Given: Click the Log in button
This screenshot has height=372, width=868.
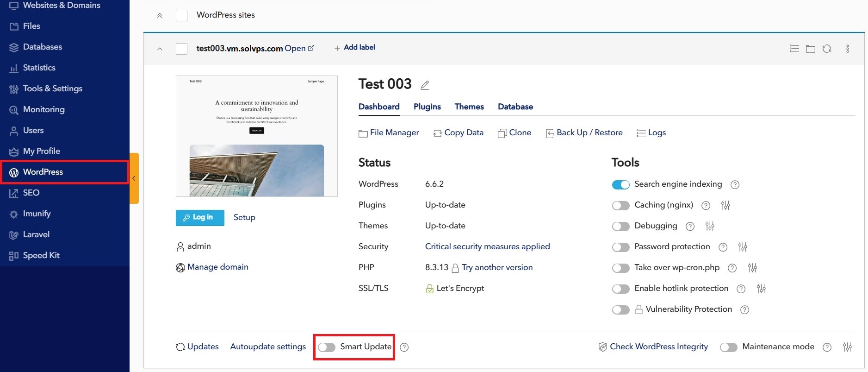Looking at the screenshot, I should click(x=200, y=218).
